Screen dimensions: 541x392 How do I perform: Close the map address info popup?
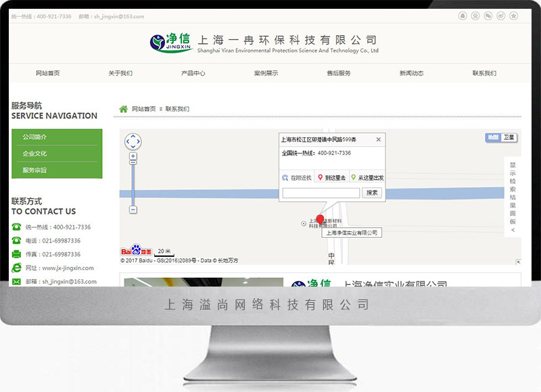pos(378,139)
